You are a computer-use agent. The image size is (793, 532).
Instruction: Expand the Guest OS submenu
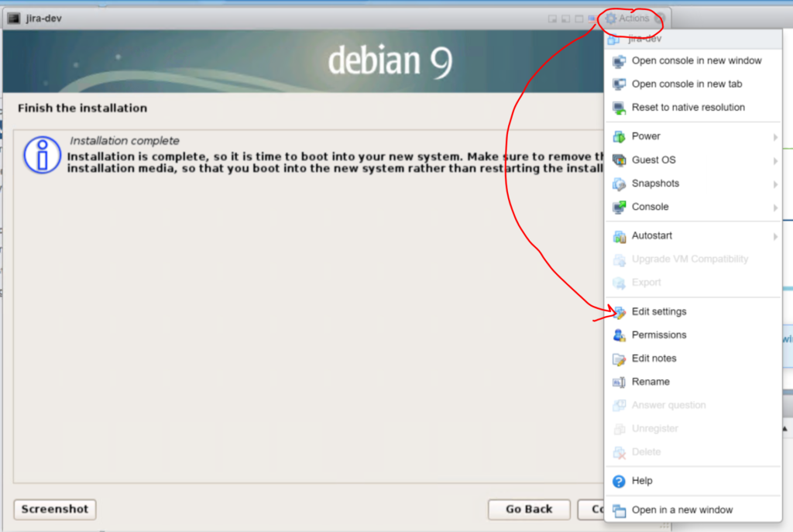pos(693,160)
